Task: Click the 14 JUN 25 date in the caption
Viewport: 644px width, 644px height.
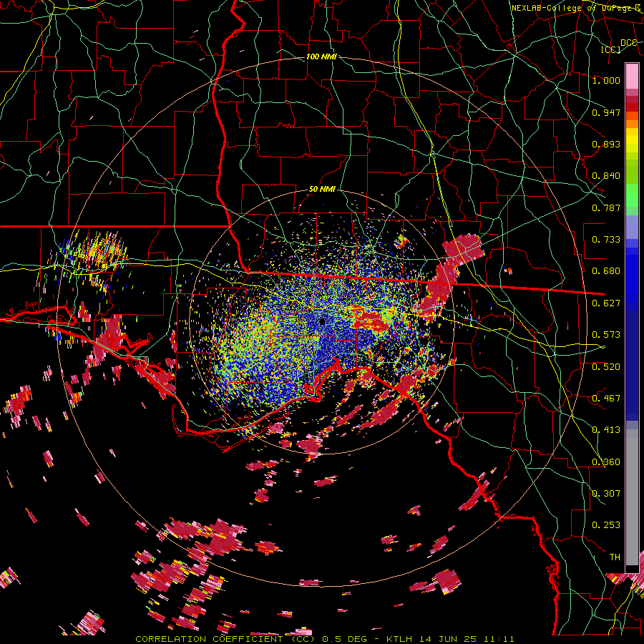Action: point(448,639)
